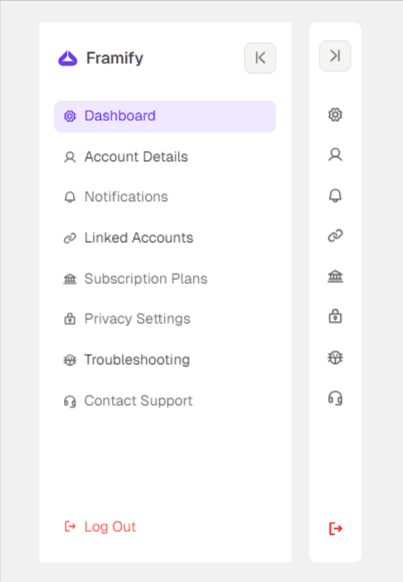The image size is (403, 582).
Task: Open the user profile icon in collapsed sidebar
Action: point(335,155)
